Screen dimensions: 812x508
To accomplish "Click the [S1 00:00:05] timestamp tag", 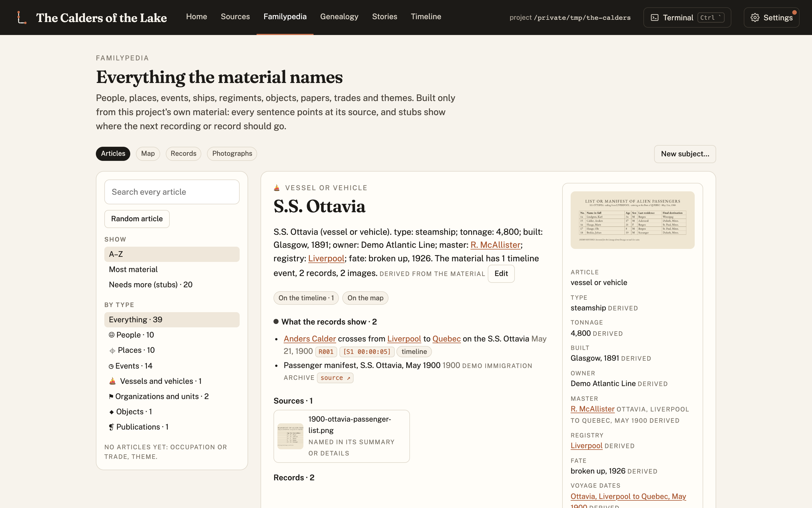I will pyautogui.click(x=367, y=352).
